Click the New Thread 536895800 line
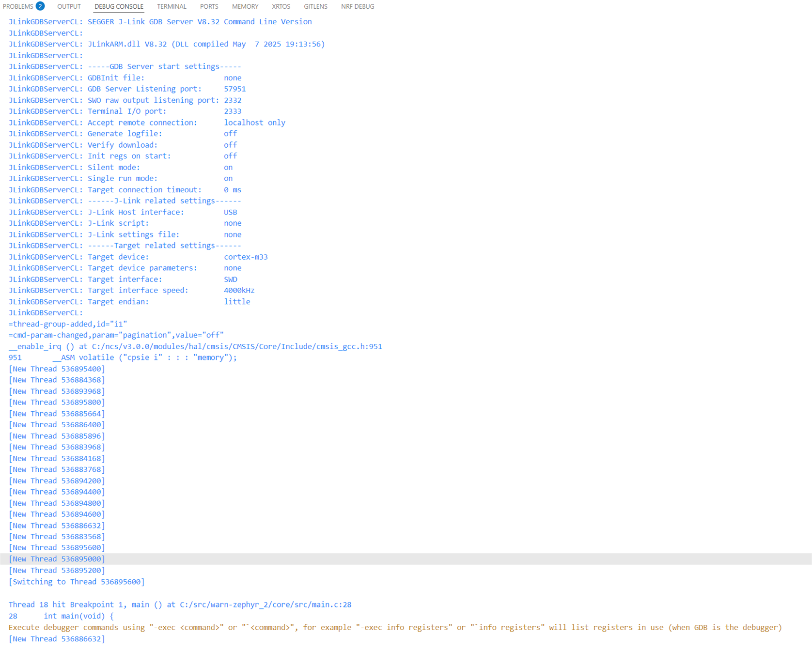812x651 pixels. 57,403
